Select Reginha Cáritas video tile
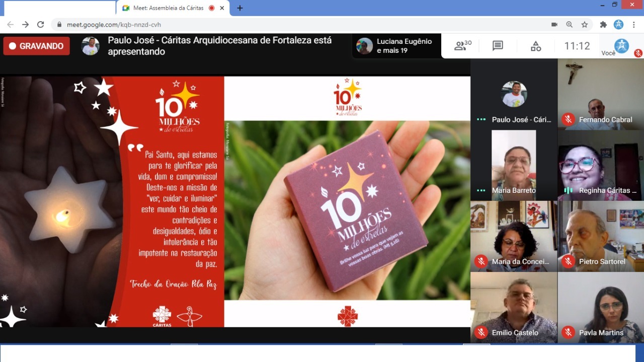644x362 pixels. tap(601, 165)
